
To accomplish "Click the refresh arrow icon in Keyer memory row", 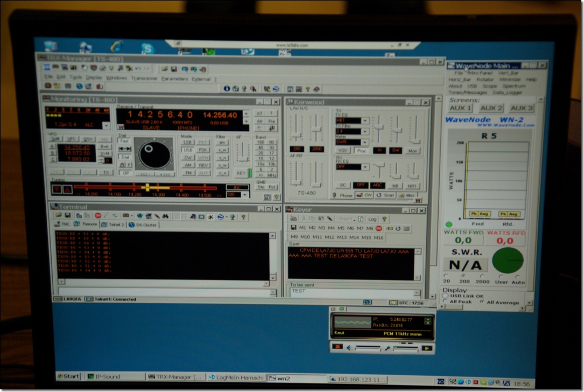I will coord(398,228).
